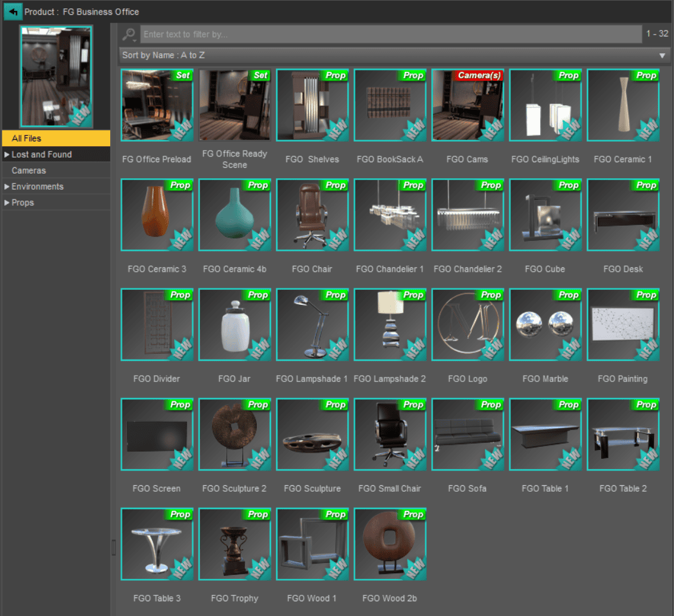The width and height of the screenshot is (674, 616).
Task: Select the FGO Wood 2b prop
Action: (x=390, y=544)
